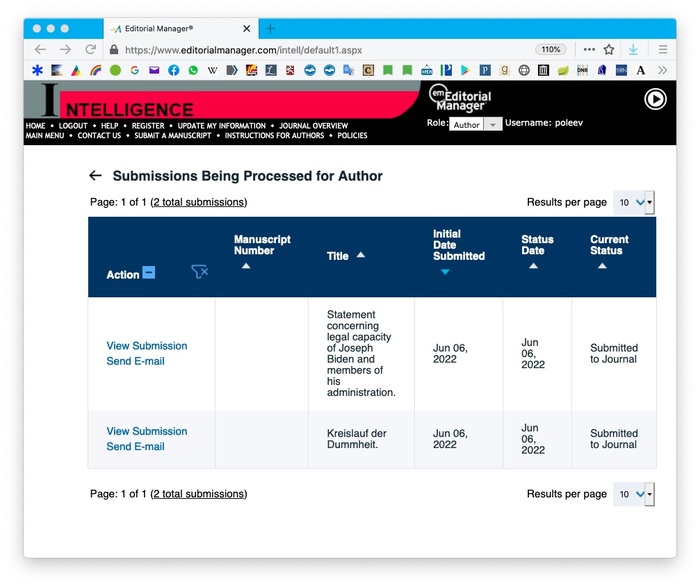Click the 110% zoom level indicator
The image size is (700, 587).
click(550, 49)
